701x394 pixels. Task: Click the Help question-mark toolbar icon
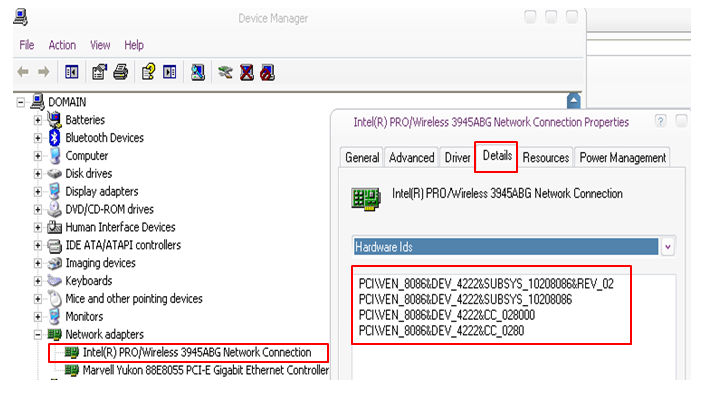click(148, 72)
